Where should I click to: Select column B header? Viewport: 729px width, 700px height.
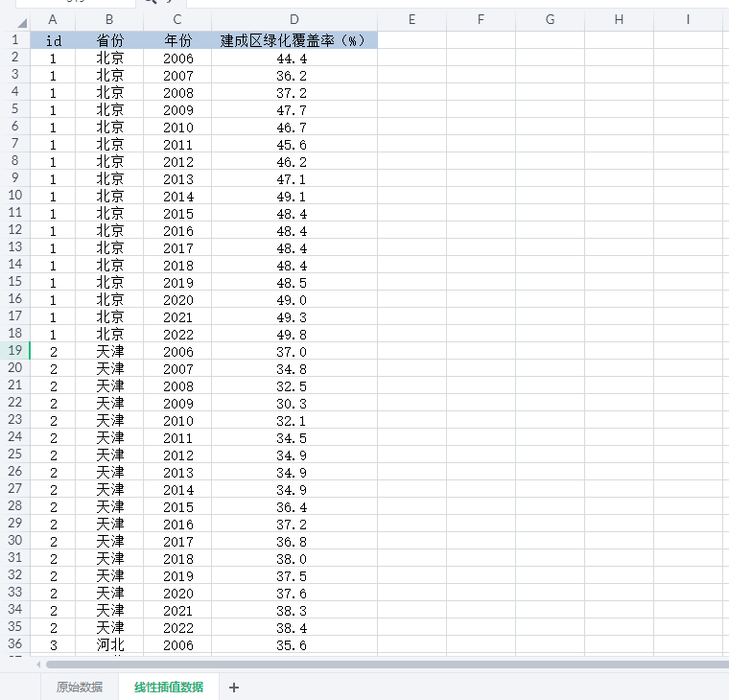click(109, 19)
